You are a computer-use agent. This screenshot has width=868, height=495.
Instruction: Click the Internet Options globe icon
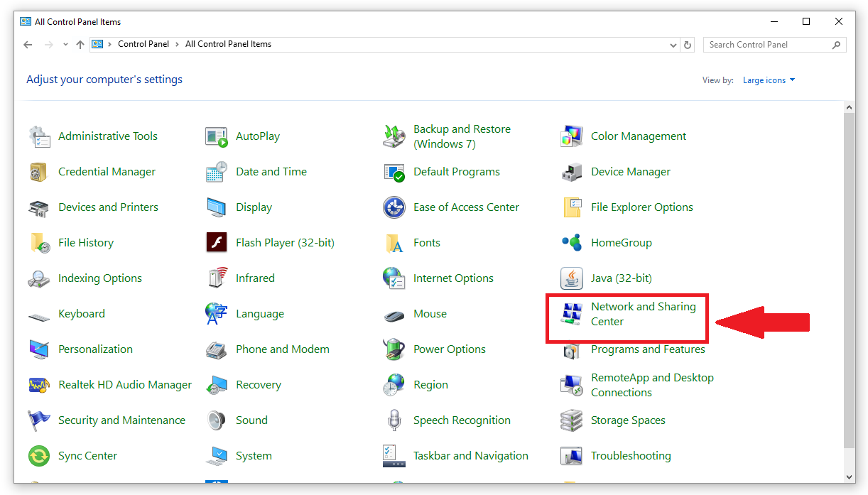click(x=394, y=278)
